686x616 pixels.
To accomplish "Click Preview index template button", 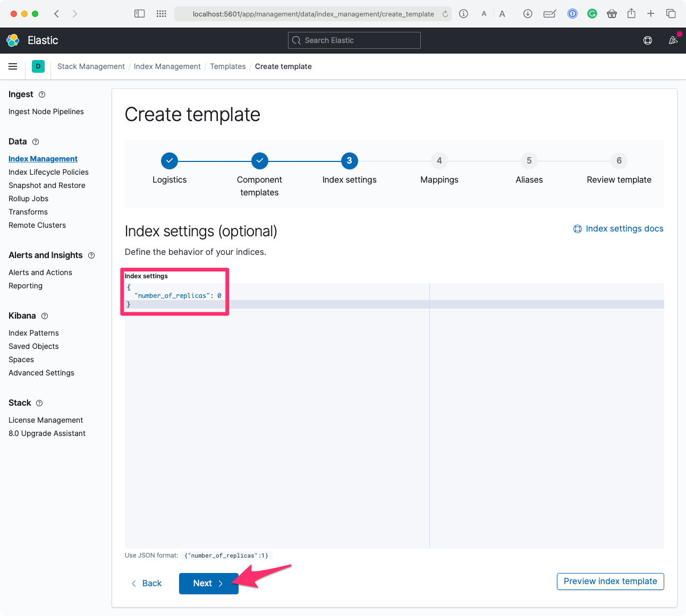I will (610, 581).
